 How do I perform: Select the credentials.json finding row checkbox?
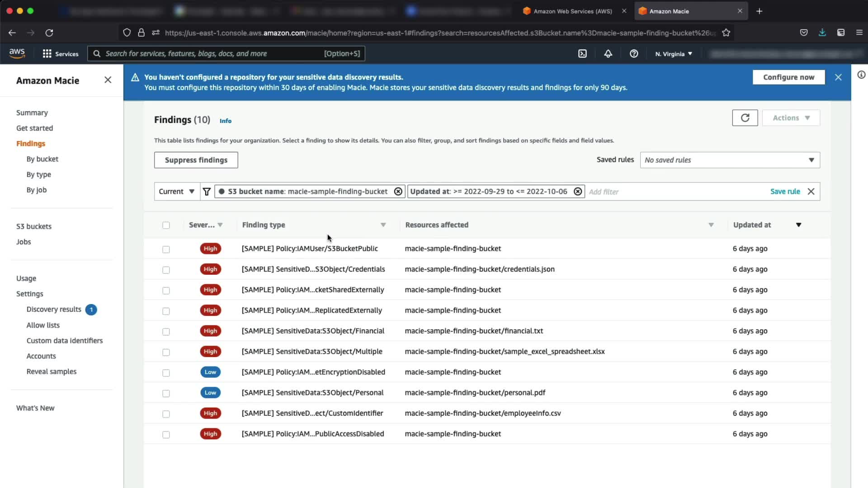coord(166,270)
